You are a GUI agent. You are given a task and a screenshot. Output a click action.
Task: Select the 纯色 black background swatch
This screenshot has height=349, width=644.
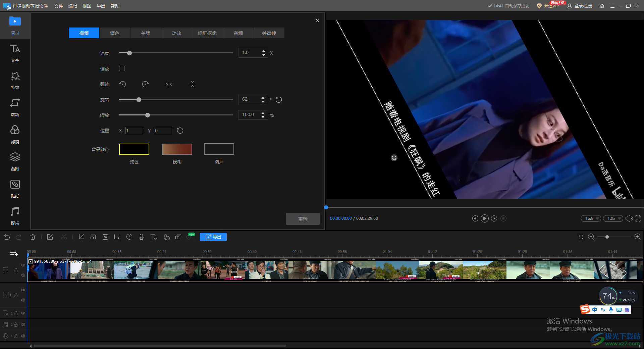(134, 149)
